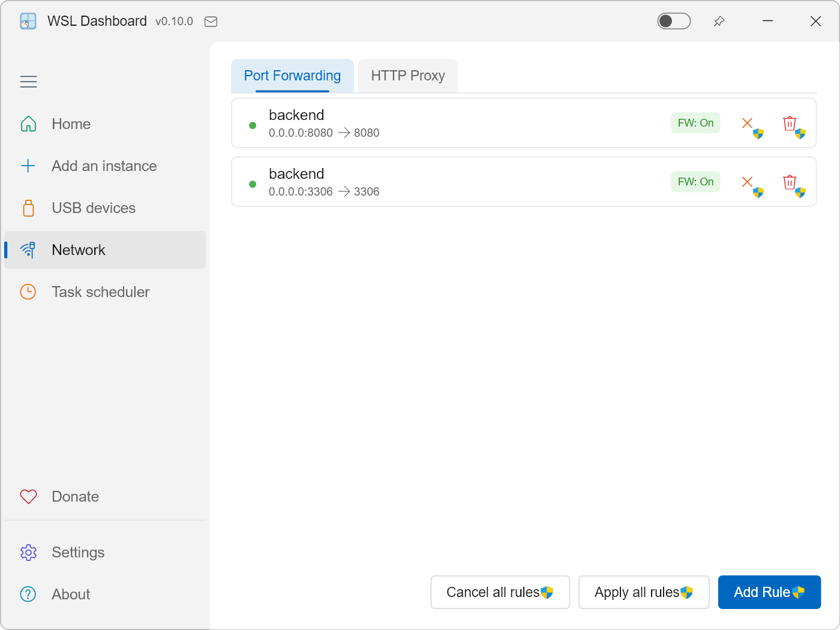
Task: Click the plus icon for Add an instance
Action: pos(28,166)
